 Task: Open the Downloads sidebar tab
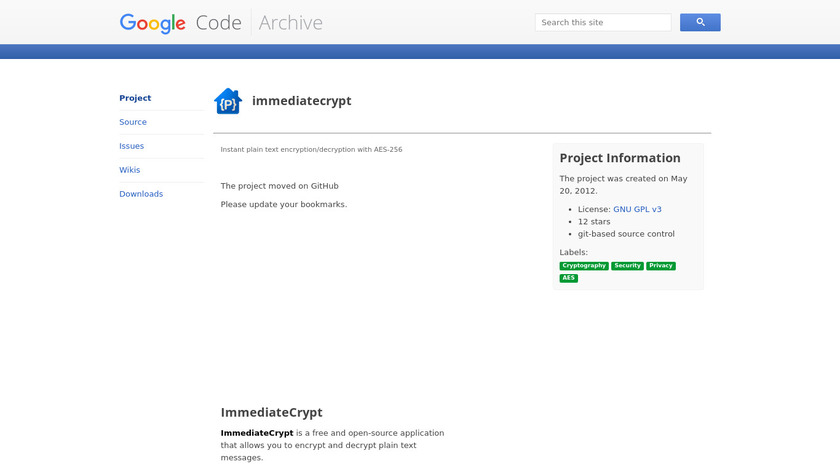pos(141,194)
